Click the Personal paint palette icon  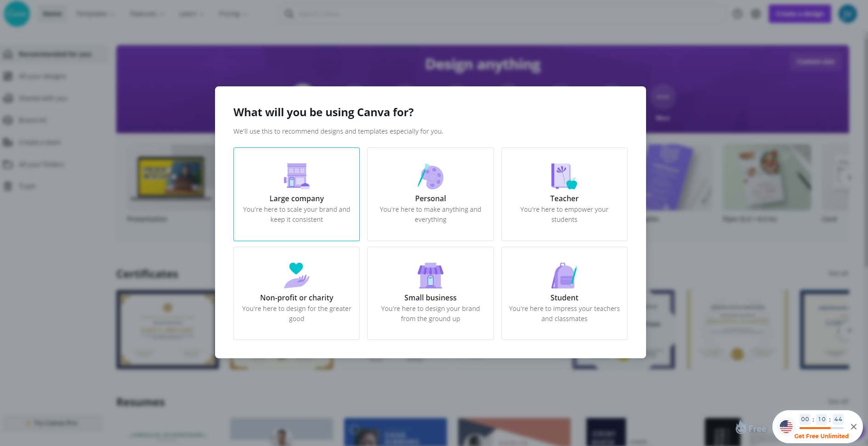point(431,176)
